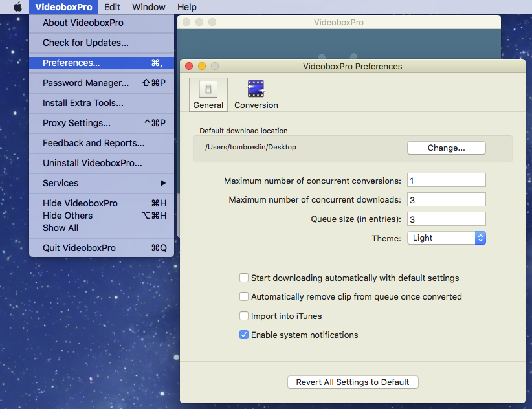Click the Change... download location button
The image size is (532, 409).
click(x=446, y=148)
